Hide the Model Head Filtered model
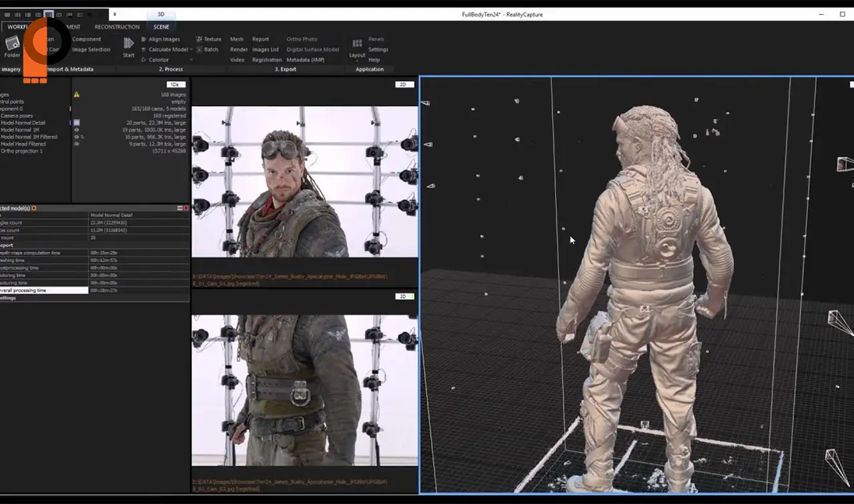854x504 pixels. (x=77, y=144)
